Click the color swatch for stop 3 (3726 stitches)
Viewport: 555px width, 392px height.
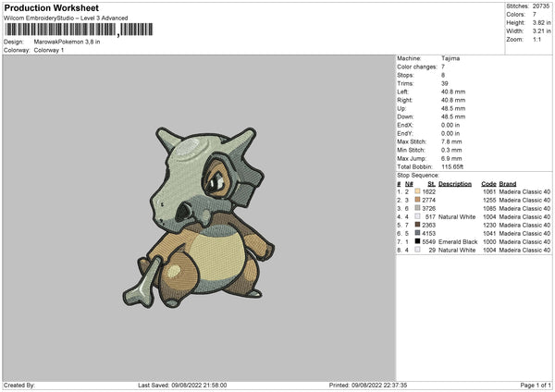[417, 208]
